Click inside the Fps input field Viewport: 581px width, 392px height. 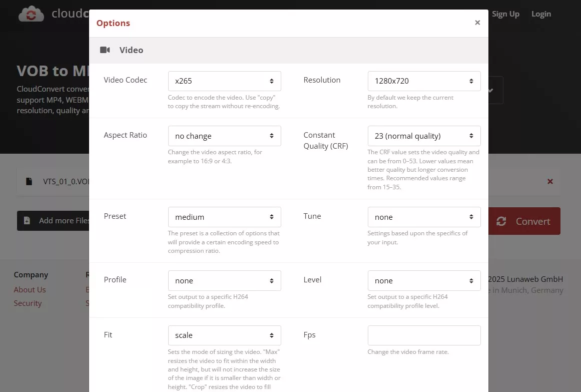(424, 335)
